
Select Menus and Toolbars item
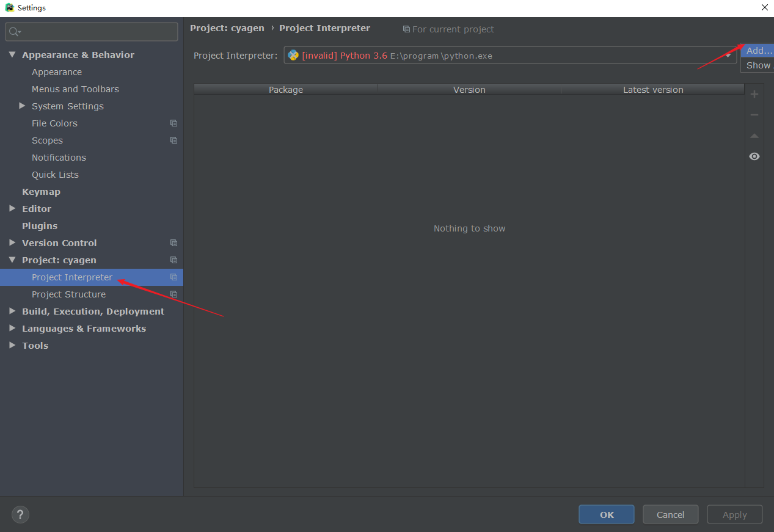75,89
